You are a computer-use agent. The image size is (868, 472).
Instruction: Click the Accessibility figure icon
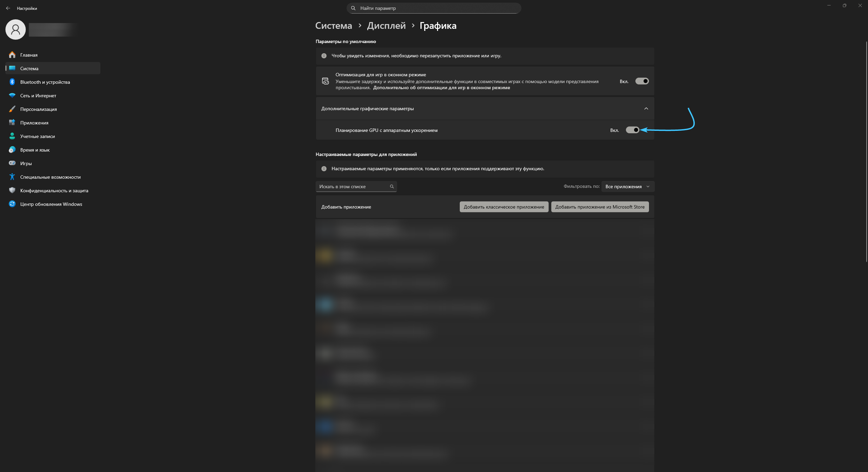(x=12, y=177)
